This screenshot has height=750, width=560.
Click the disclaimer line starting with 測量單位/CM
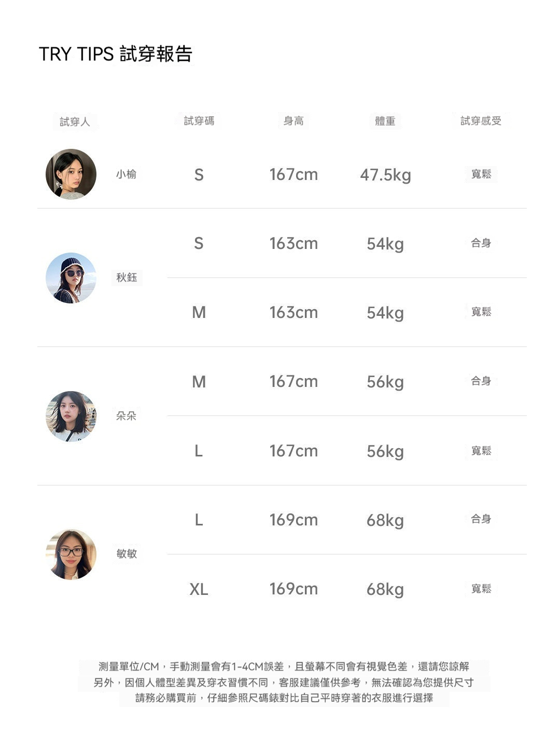[x=284, y=666]
